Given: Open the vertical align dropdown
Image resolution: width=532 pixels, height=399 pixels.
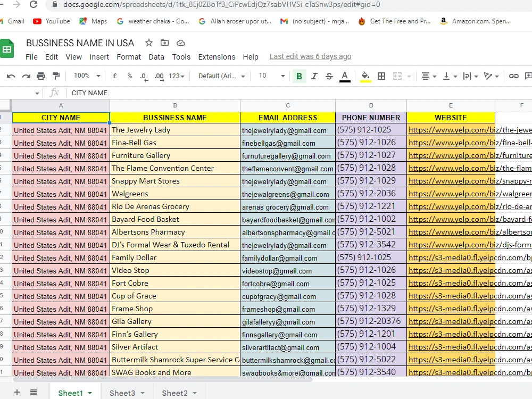Looking at the screenshot, I should [x=450, y=76].
